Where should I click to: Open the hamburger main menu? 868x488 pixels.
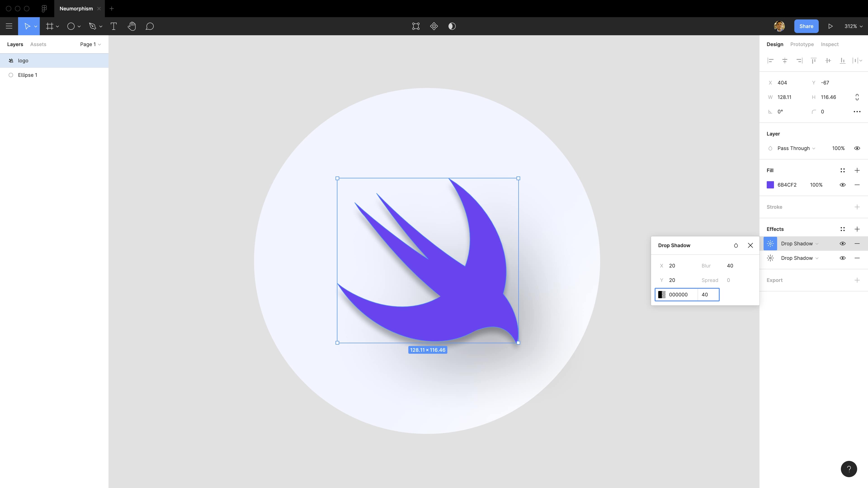pos(9,26)
